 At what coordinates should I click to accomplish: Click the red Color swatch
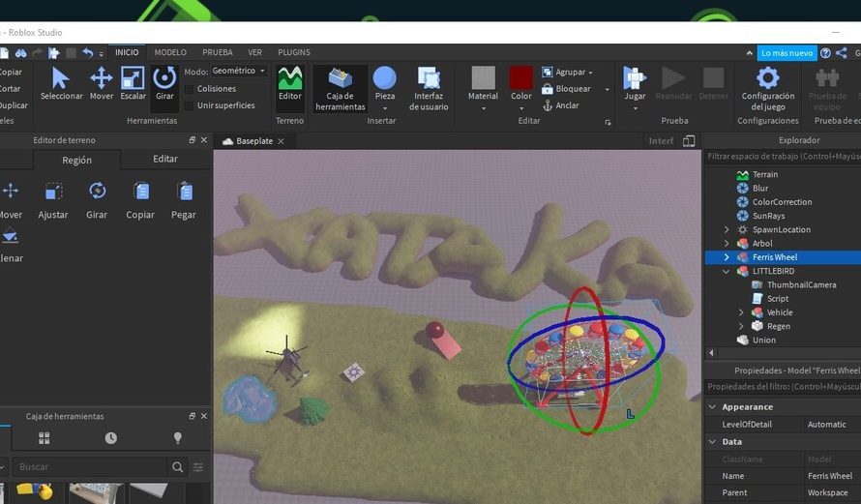click(521, 78)
